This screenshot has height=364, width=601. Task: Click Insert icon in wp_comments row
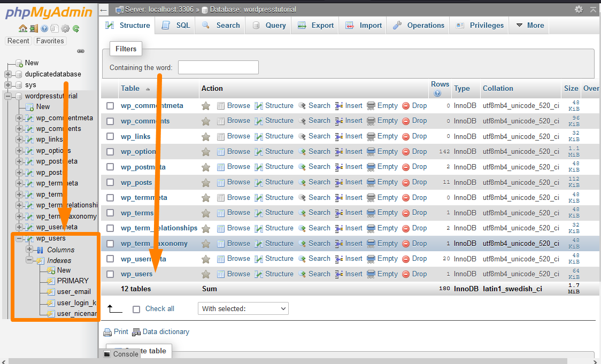click(x=339, y=121)
